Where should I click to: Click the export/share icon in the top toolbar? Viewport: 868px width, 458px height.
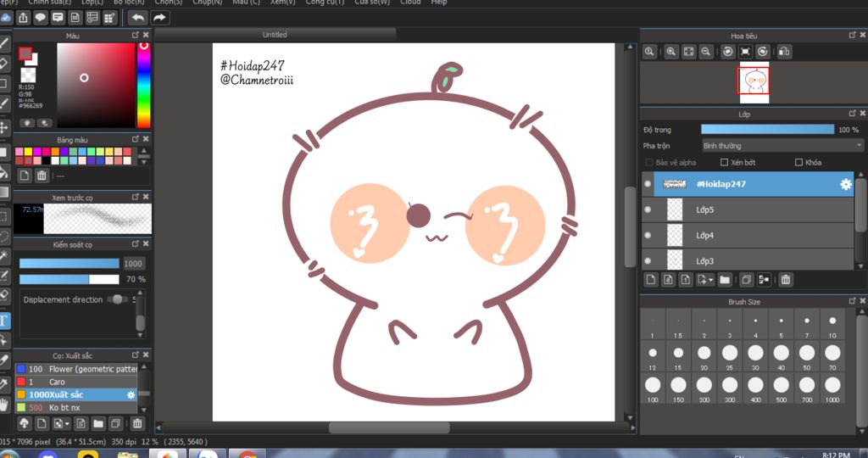pos(23,18)
